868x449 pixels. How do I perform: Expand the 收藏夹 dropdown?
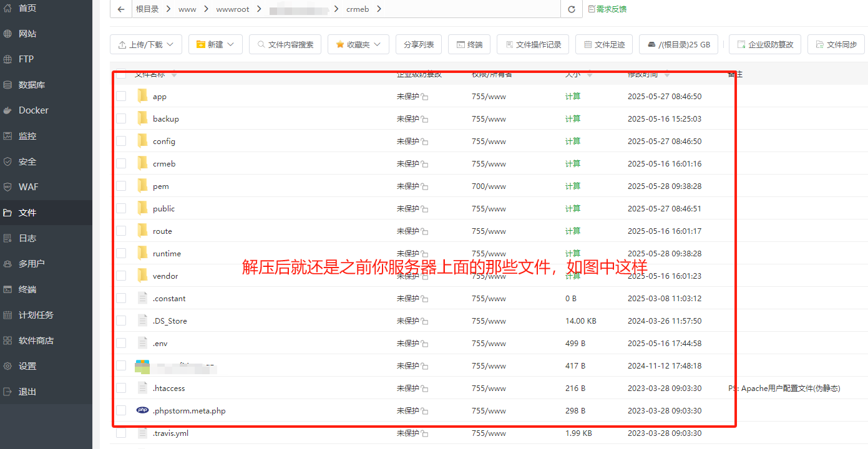click(358, 45)
